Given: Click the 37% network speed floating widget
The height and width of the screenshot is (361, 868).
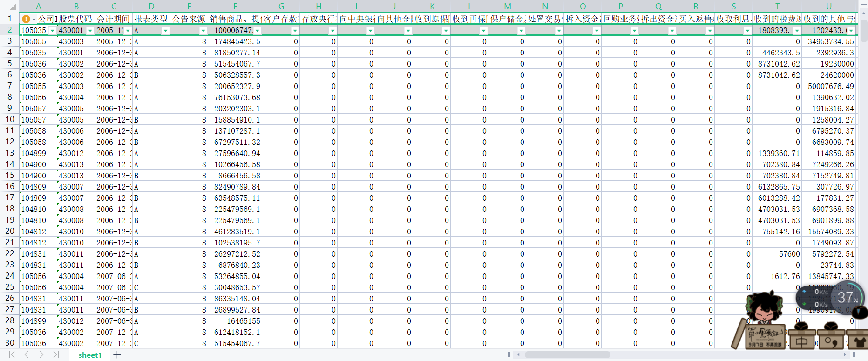Looking at the screenshot, I should coord(830,297).
